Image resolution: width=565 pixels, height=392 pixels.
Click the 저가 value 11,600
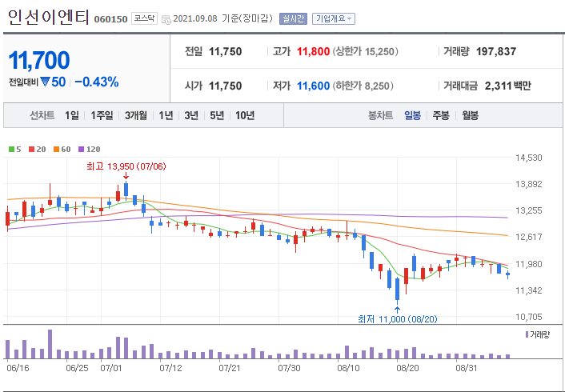(313, 86)
